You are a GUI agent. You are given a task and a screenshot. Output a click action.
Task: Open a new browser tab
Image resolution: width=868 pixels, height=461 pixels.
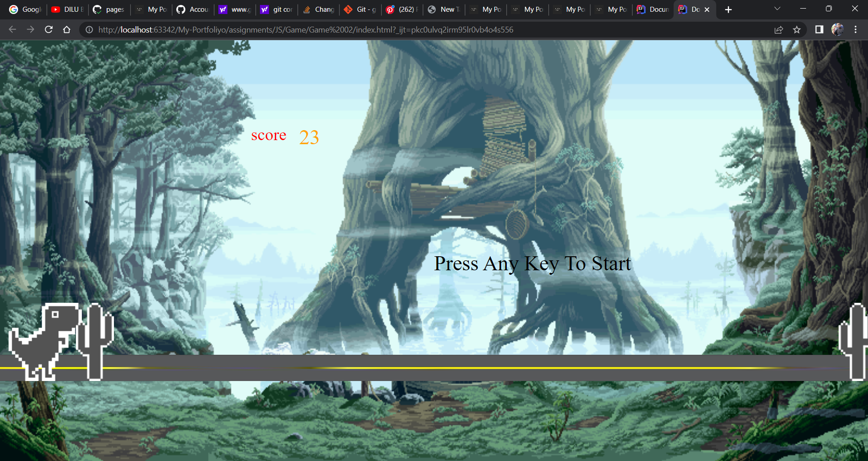728,9
